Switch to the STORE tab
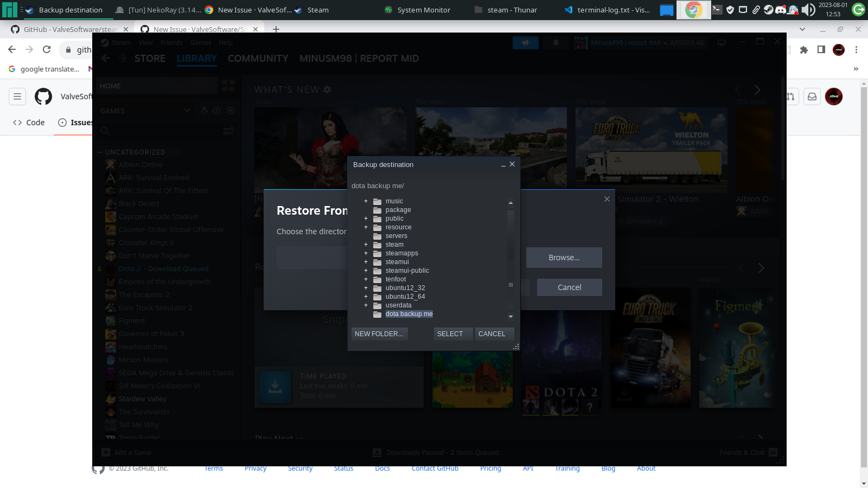Image resolution: width=868 pixels, height=488 pixels. tap(150, 58)
